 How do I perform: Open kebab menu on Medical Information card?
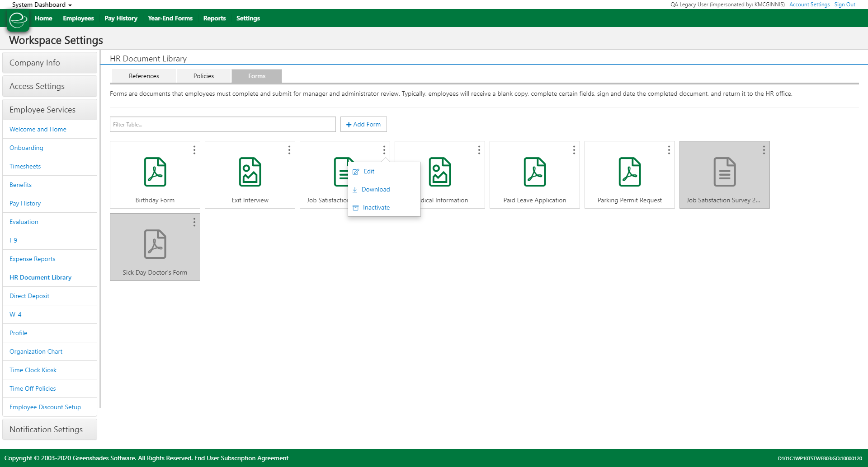pyautogui.click(x=479, y=150)
